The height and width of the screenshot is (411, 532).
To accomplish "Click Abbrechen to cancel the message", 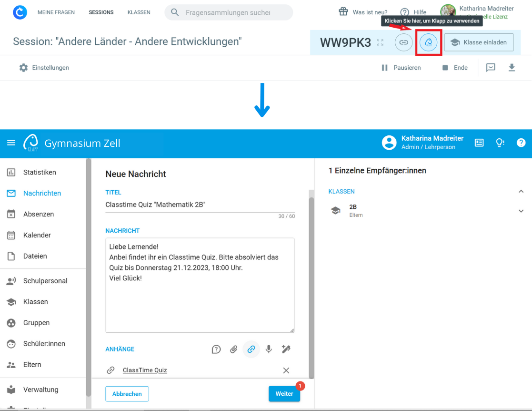I will (127, 394).
